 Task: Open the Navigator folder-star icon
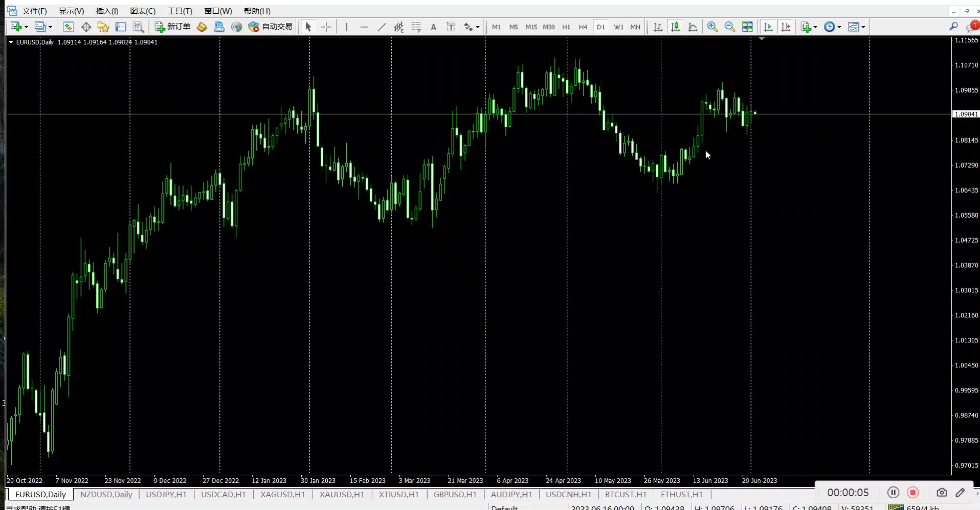tap(103, 27)
